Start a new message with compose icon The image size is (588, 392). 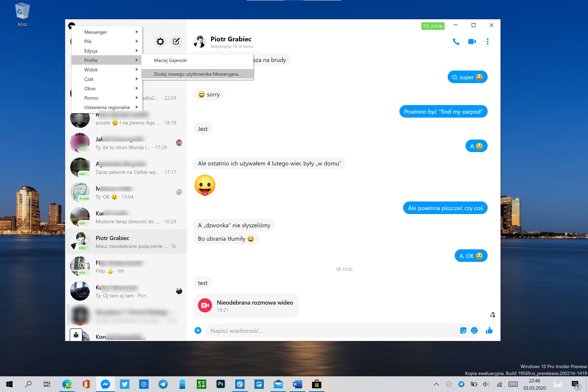(x=176, y=41)
